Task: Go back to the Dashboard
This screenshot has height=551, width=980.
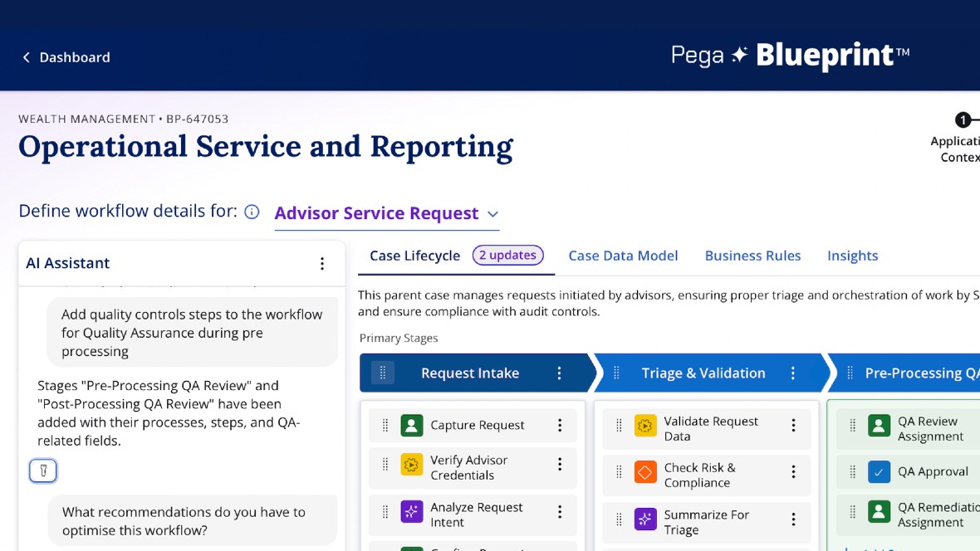Action: 66,57
